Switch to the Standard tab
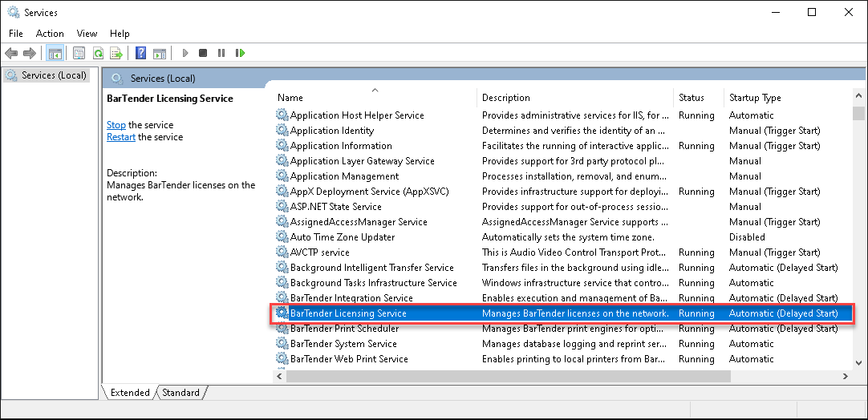 [181, 392]
